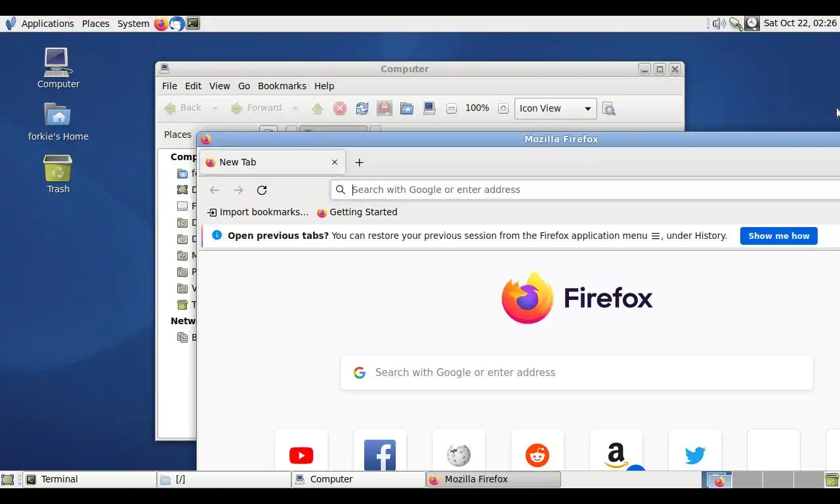
Task: Click the Show me how button
Action: pos(779,236)
